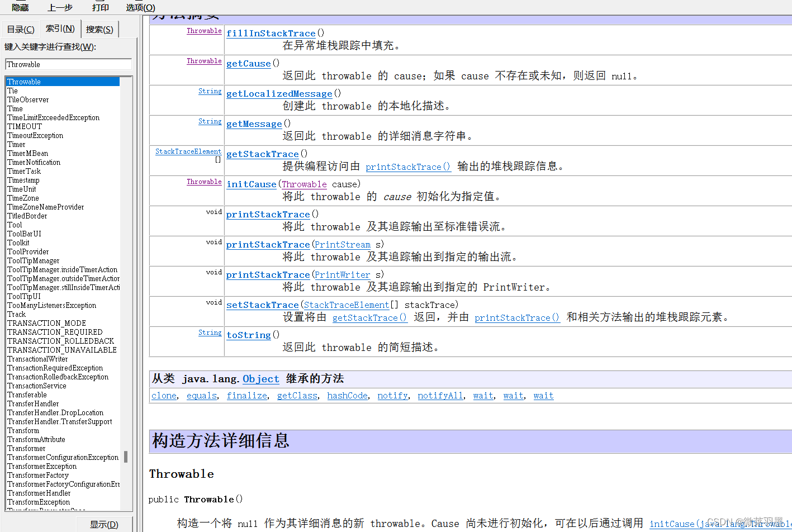Open the inherited clone method link
This screenshot has width=792, height=532.
164,396
